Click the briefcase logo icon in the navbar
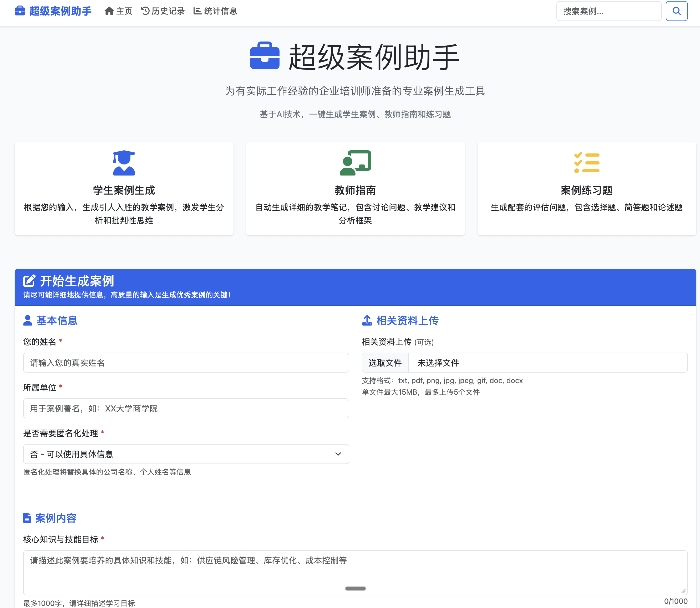The width and height of the screenshot is (700, 608). (20, 11)
